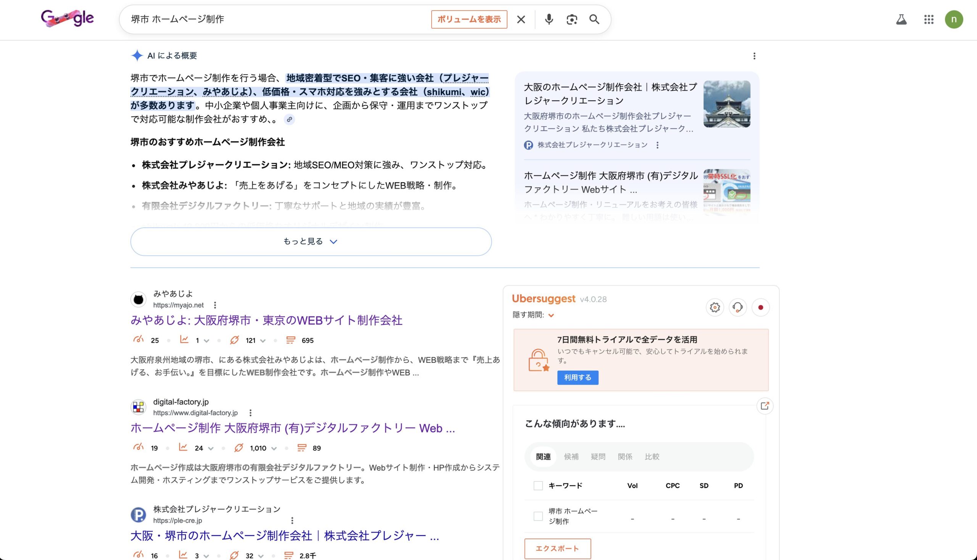
Task: Switch to the 疑問 tab
Action: pos(598,457)
